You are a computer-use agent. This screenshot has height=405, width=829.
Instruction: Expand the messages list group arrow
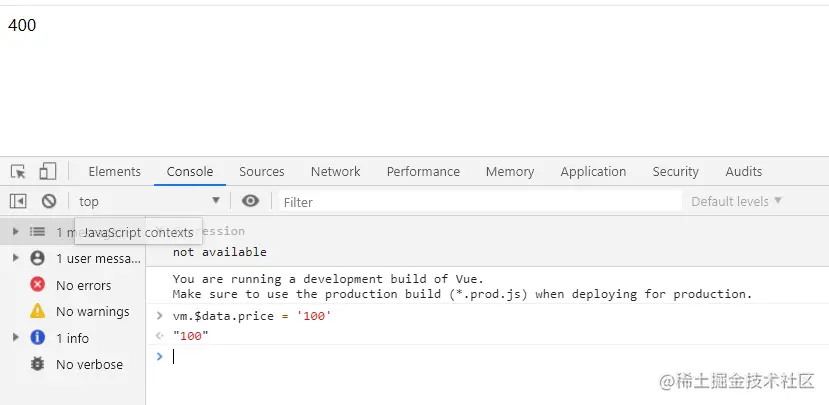coord(15,232)
